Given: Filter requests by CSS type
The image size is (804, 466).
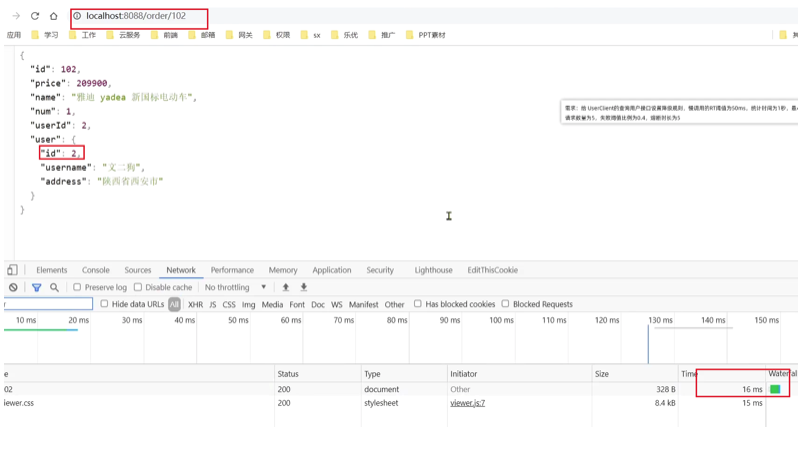Looking at the screenshot, I should coord(229,305).
